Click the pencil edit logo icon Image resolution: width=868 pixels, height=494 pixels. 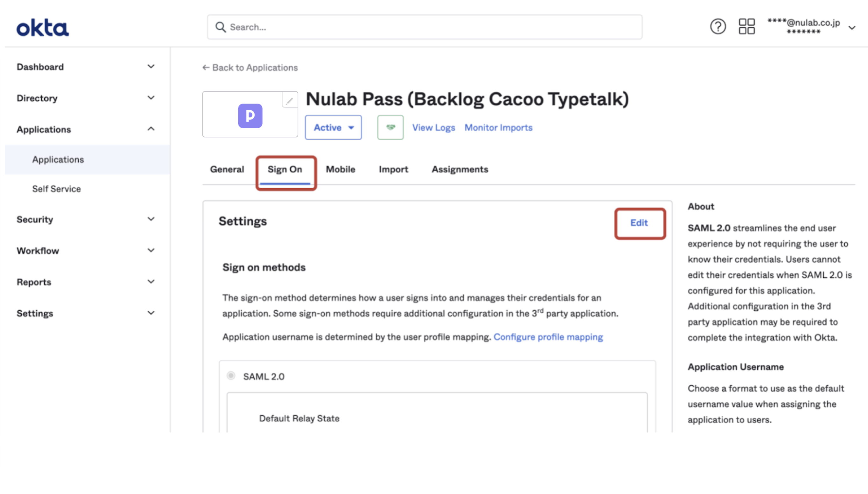pos(289,100)
